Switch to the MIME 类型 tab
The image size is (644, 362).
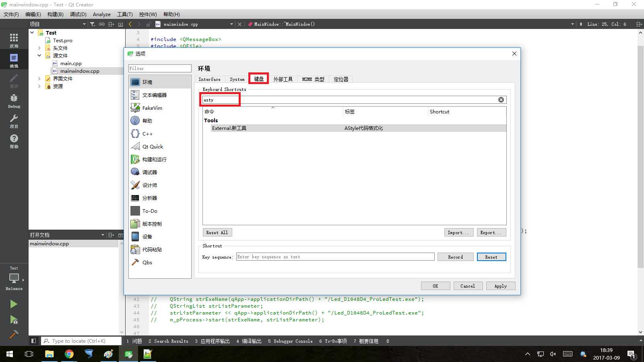coord(313,79)
